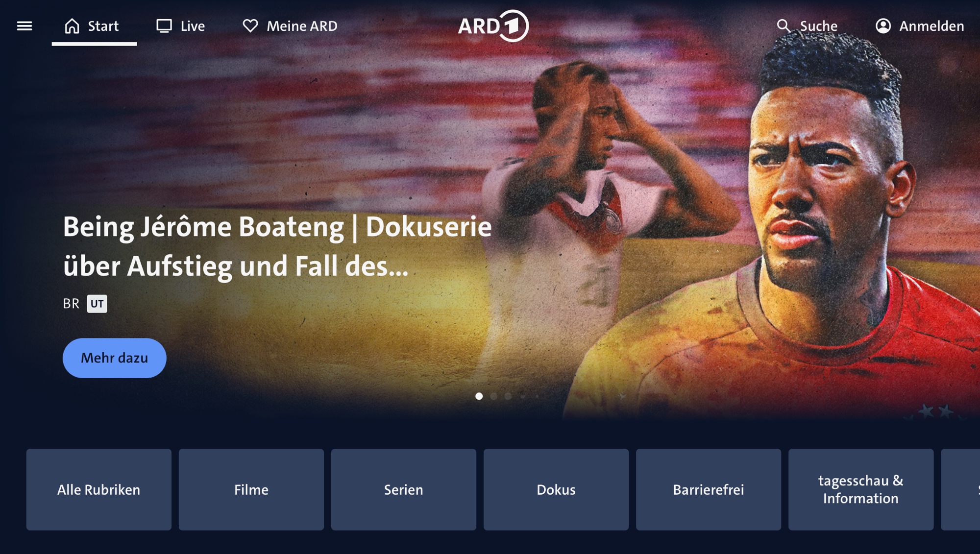This screenshot has width=980, height=554.
Task: Click the heart icon for Meine ARD
Action: [x=250, y=26]
